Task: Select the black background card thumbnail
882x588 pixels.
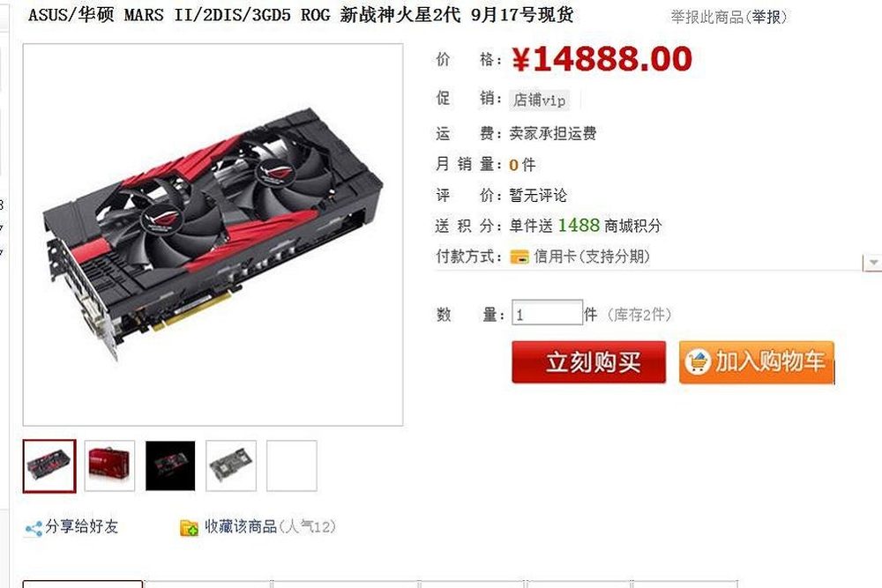Action: (x=170, y=465)
